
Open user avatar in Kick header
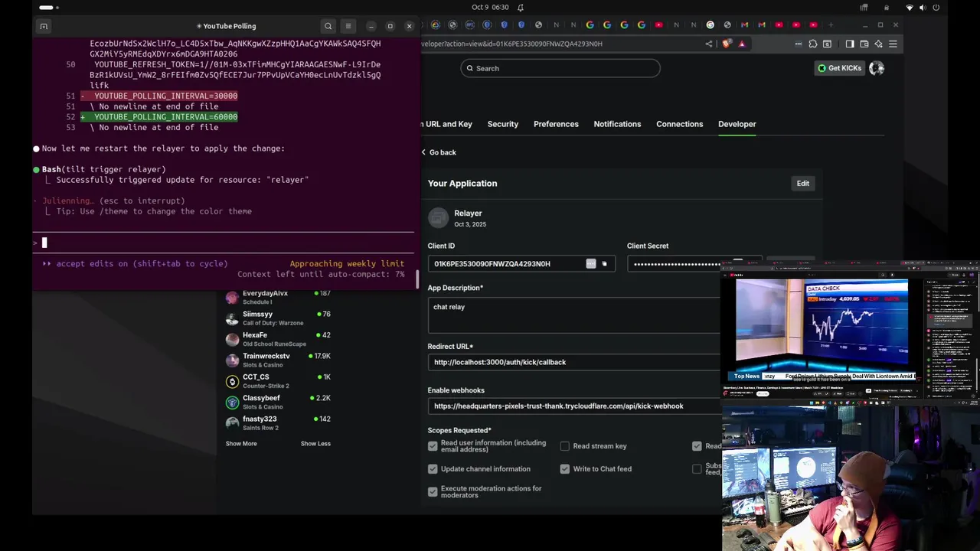coord(877,68)
